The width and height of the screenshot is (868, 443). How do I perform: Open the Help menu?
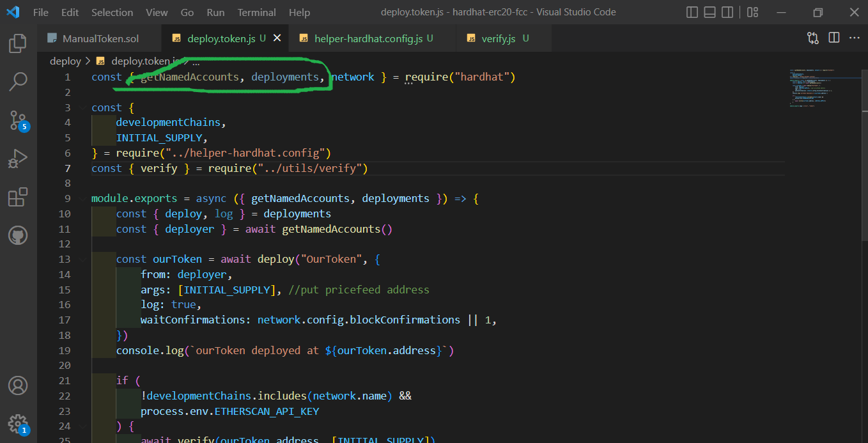click(299, 12)
